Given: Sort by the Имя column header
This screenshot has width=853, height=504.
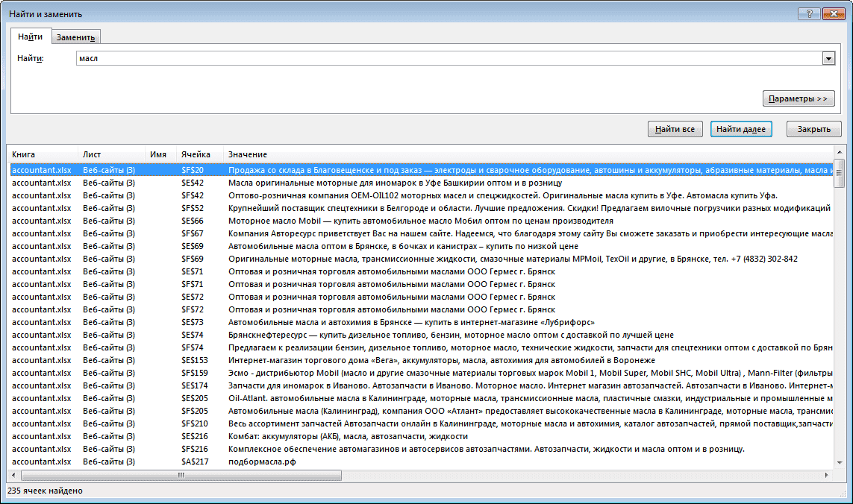Looking at the screenshot, I should click(161, 154).
